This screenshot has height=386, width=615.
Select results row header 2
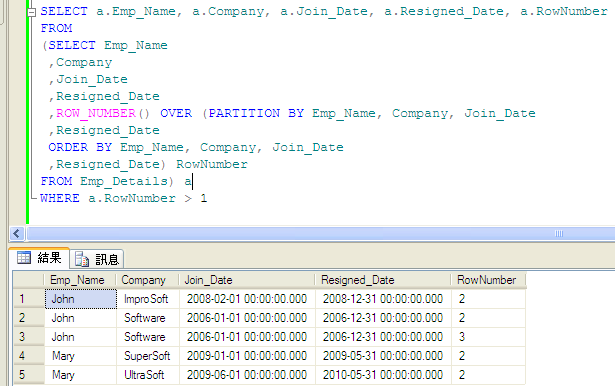29,318
